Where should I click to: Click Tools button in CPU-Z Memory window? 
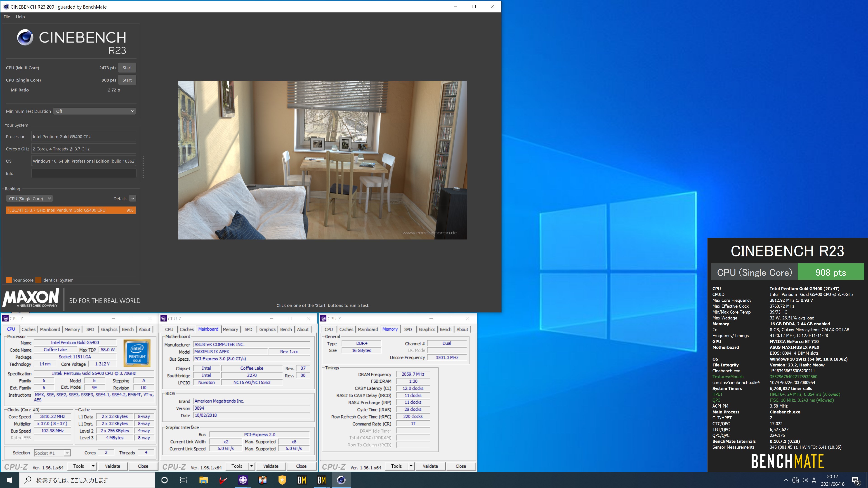click(397, 466)
